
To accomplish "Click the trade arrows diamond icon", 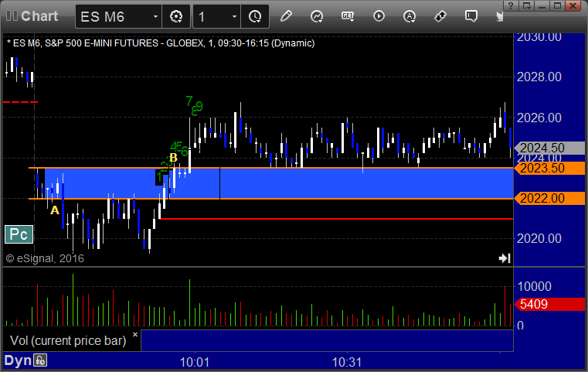I will (x=440, y=16).
